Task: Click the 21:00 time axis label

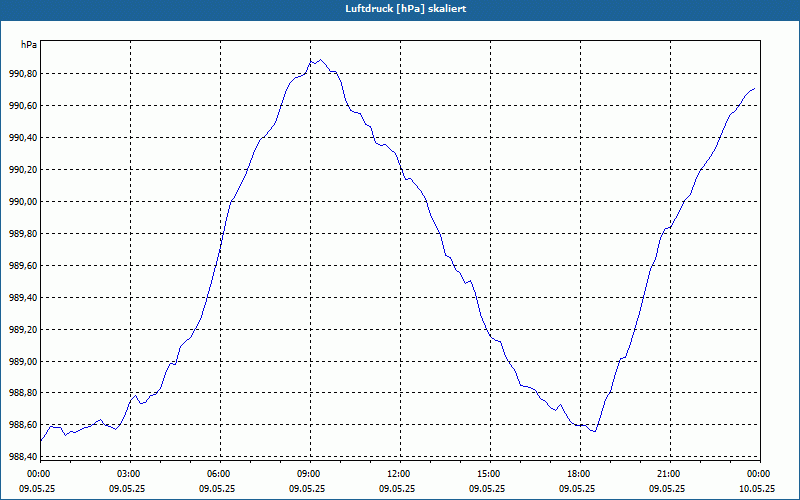Action: (x=670, y=474)
